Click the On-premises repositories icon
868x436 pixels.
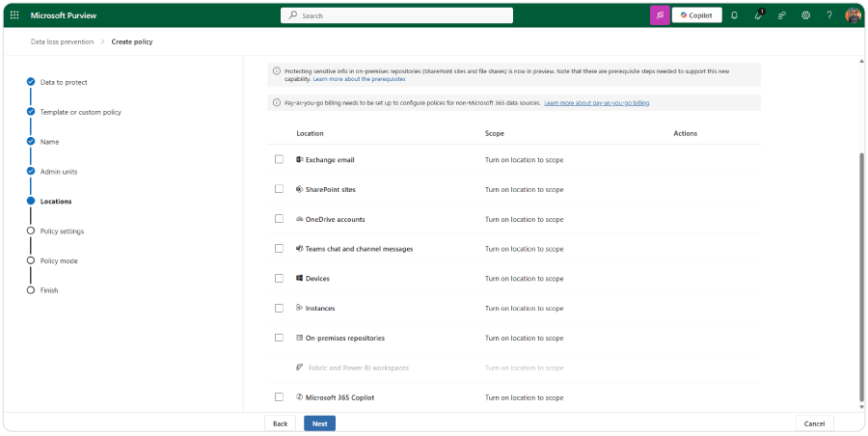[x=300, y=338]
